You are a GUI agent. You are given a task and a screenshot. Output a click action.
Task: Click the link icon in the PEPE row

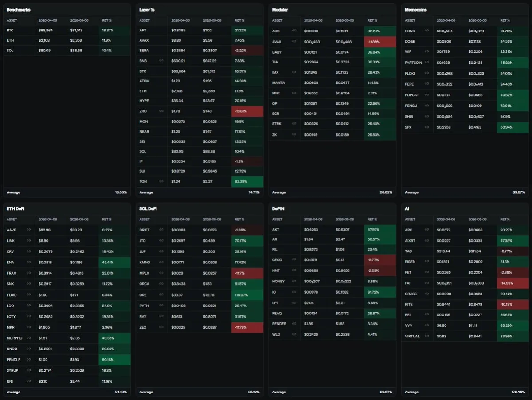point(427,84)
